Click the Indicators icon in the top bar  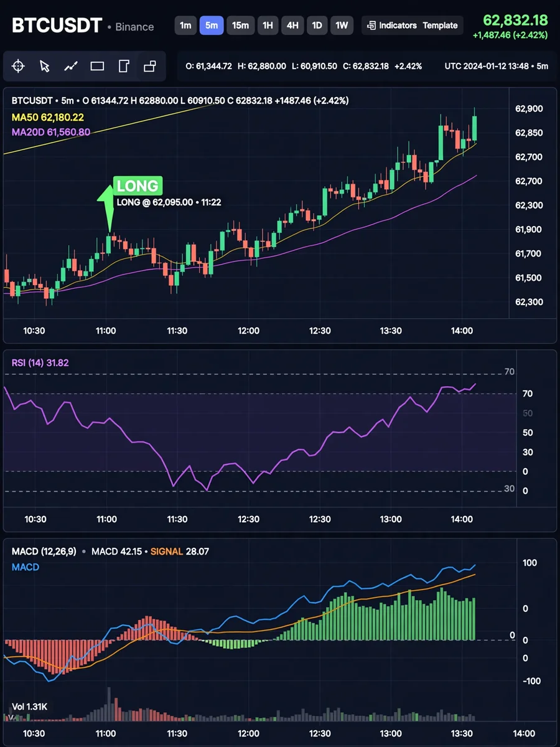[371, 26]
